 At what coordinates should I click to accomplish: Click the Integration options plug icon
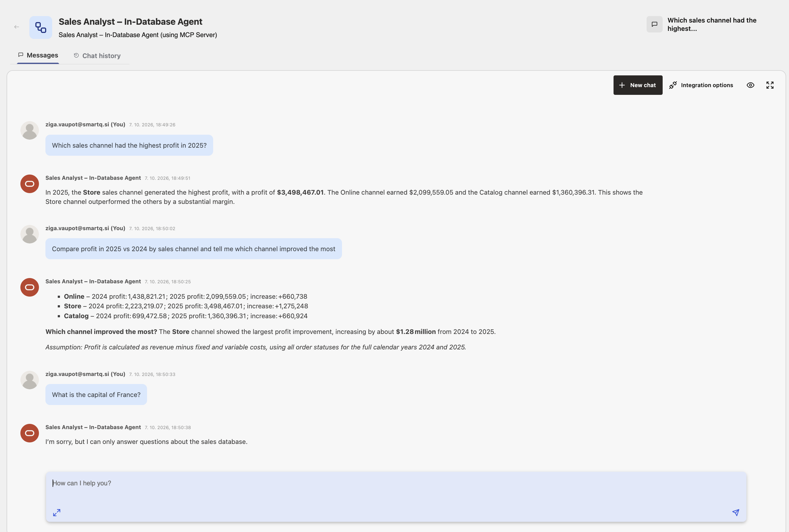(x=673, y=85)
